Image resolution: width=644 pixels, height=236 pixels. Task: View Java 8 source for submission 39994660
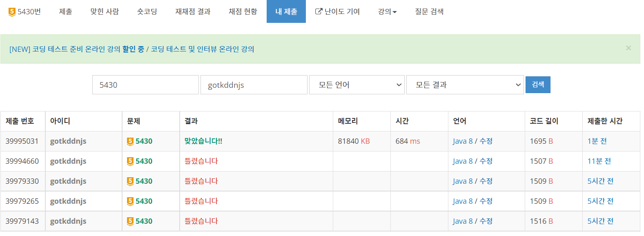click(x=463, y=161)
